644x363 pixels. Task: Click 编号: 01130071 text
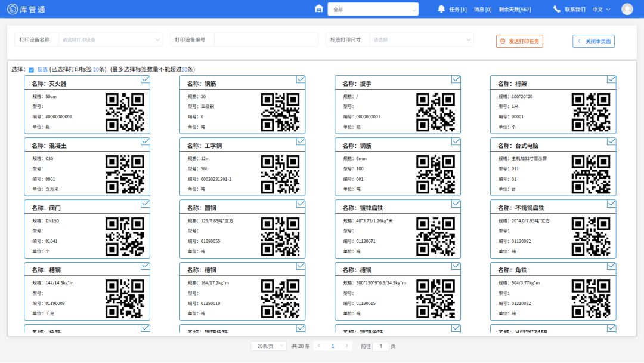pos(360,241)
